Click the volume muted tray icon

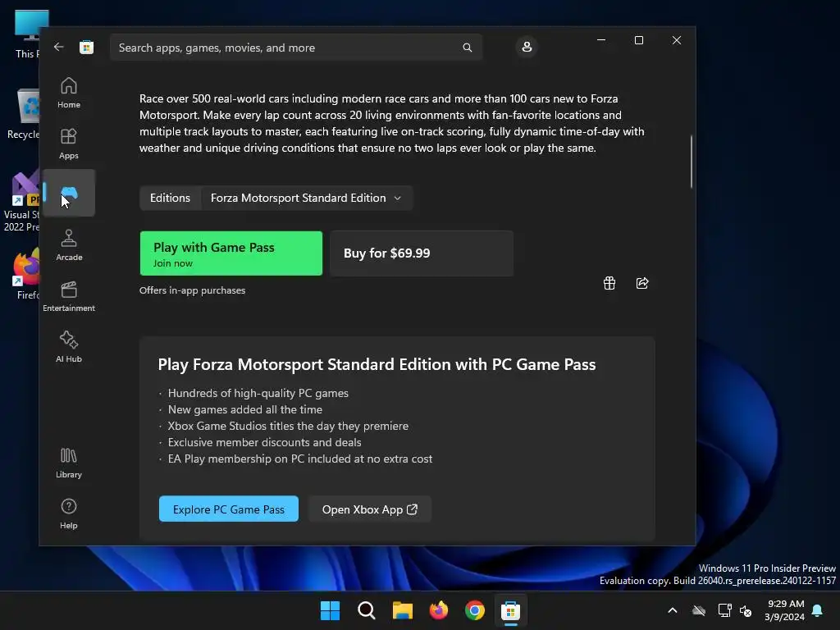[x=746, y=610]
